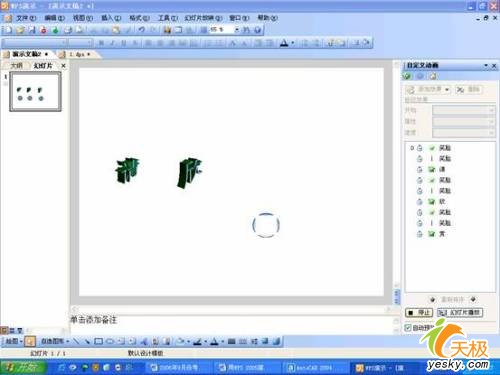Screen dimensions: 500x375
Task: Toggle Italic formatting button
Action: point(112,43)
